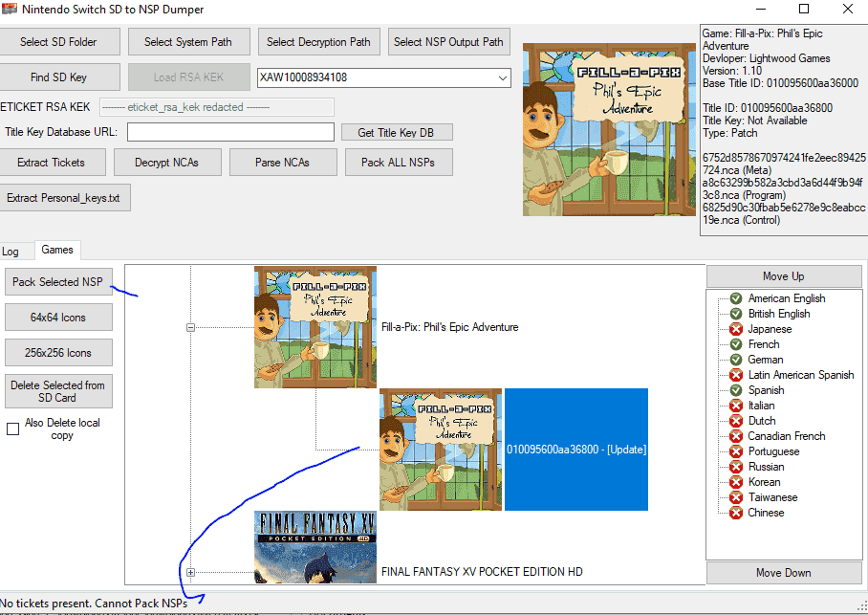Click the 'Canadian French' language entry text
This screenshot has height=615, width=868.
coord(787,436)
